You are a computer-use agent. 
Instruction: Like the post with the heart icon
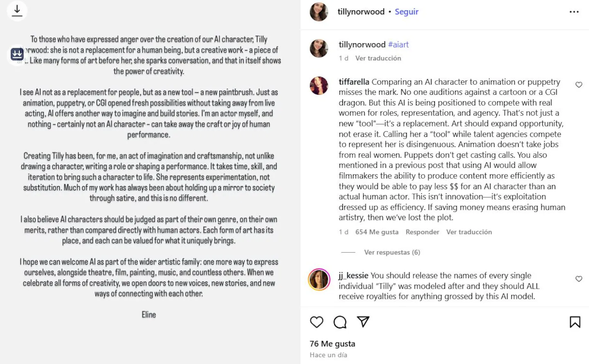(317, 322)
